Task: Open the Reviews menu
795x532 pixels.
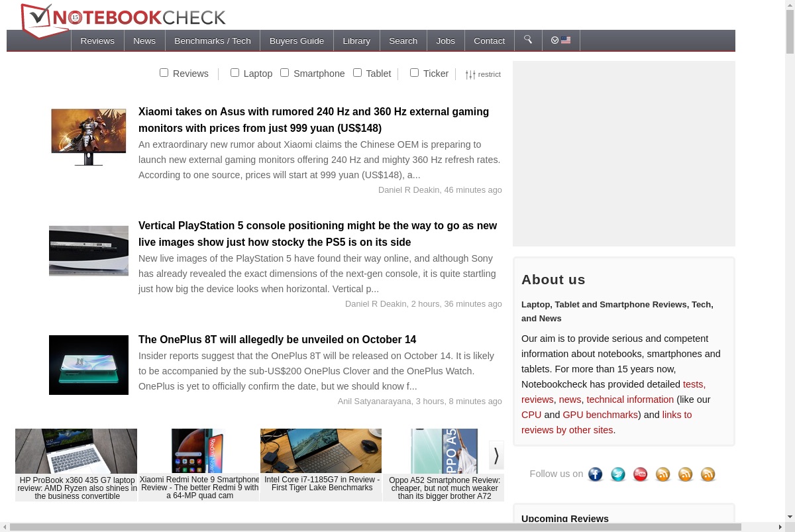Action: (x=97, y=40)
